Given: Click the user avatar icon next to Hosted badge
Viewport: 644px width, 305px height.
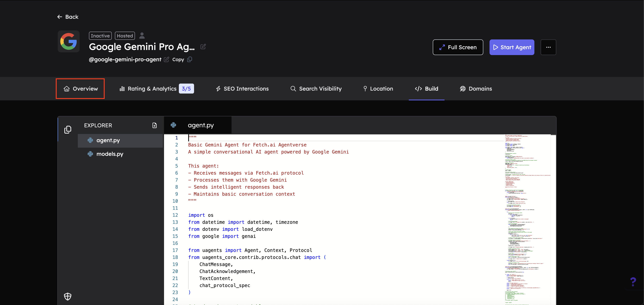Looking at the screenshot, I should [142, 36].
